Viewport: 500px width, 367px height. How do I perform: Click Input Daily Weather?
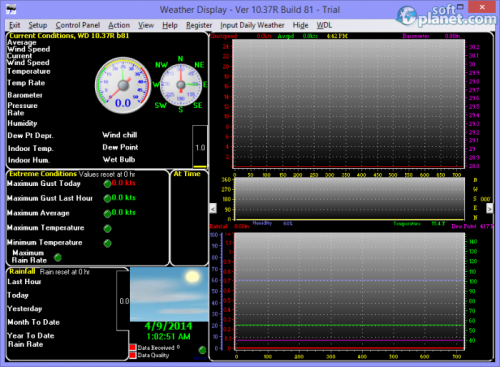tap(252, 25)
